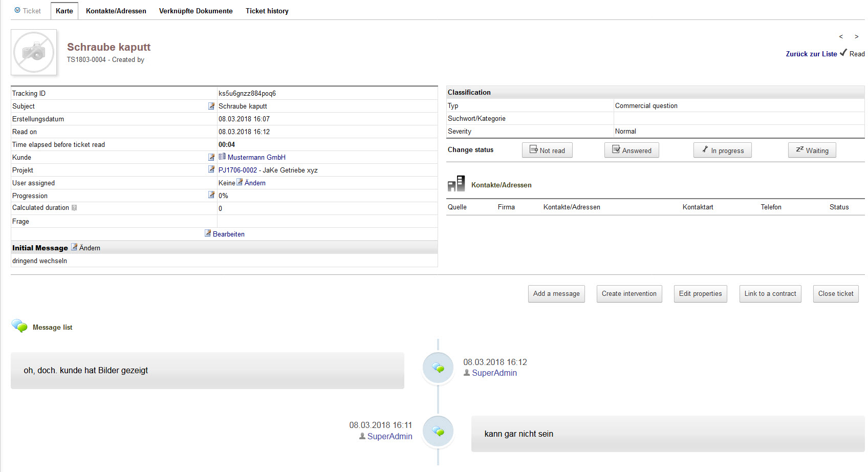Viewport: 868px width, 472px height.
Task: Click the ticket photo placeholder thumbnail
Action: [x=34, y=52]
